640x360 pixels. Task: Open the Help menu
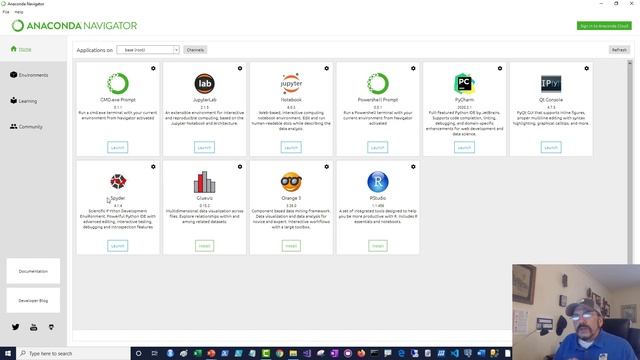[19, 12]
